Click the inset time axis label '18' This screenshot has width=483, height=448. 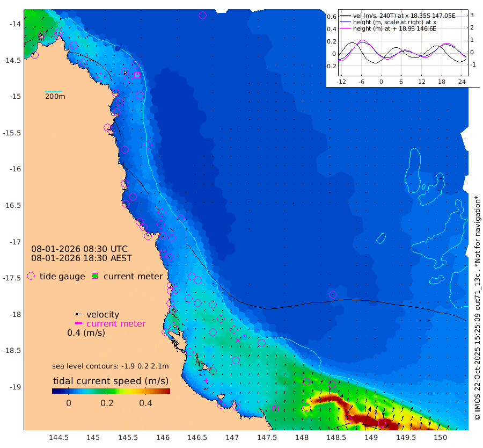coord(442,82)
